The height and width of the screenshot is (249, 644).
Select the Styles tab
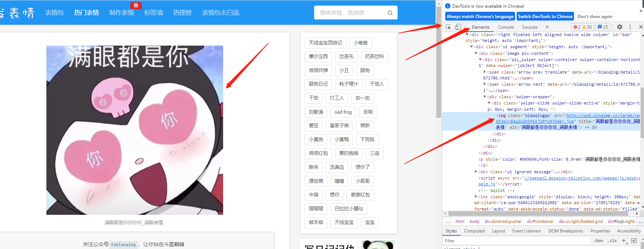[x=451, y=231]
